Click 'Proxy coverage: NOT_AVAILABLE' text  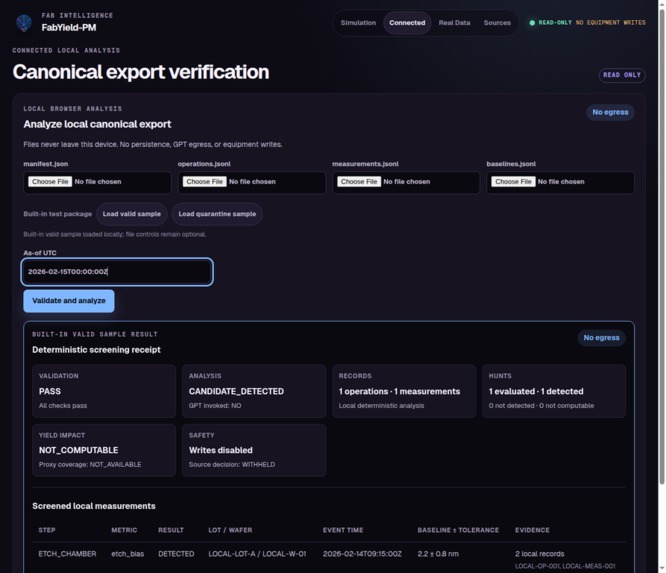click(x=90, y=465)
